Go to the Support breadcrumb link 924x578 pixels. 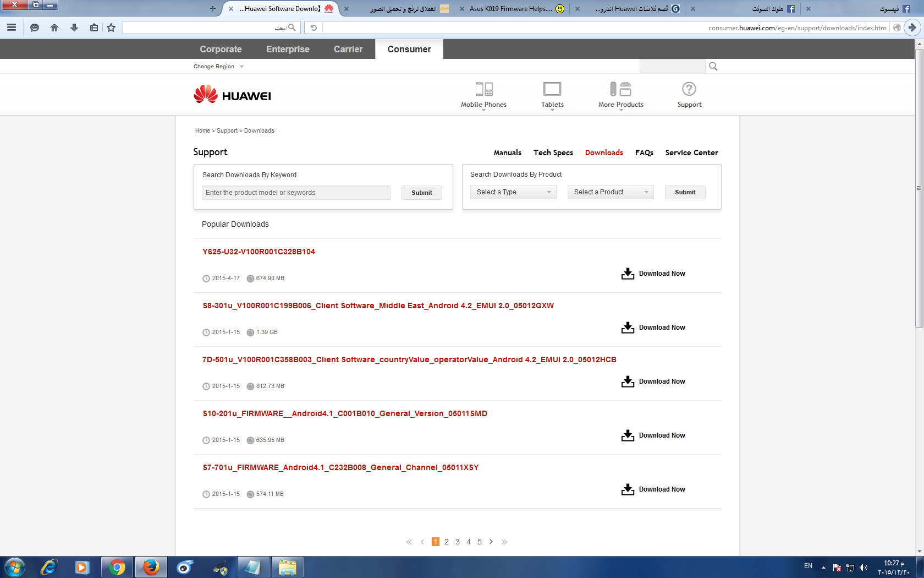pyautogui.click(x=227, y=131)
